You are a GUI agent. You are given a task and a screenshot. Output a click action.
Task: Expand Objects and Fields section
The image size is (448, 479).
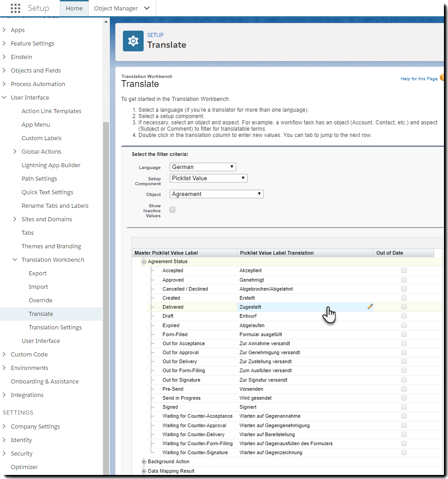click(4, 70)
